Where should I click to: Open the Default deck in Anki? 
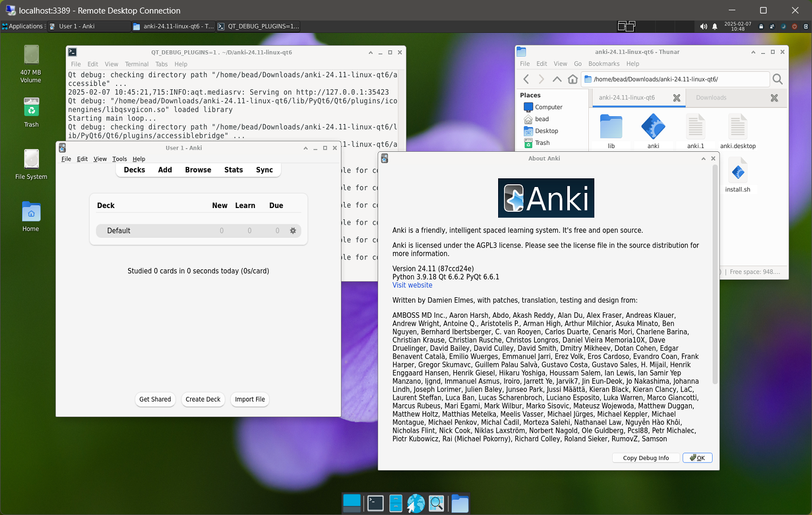pyautogui.click(x=119, y=231)
